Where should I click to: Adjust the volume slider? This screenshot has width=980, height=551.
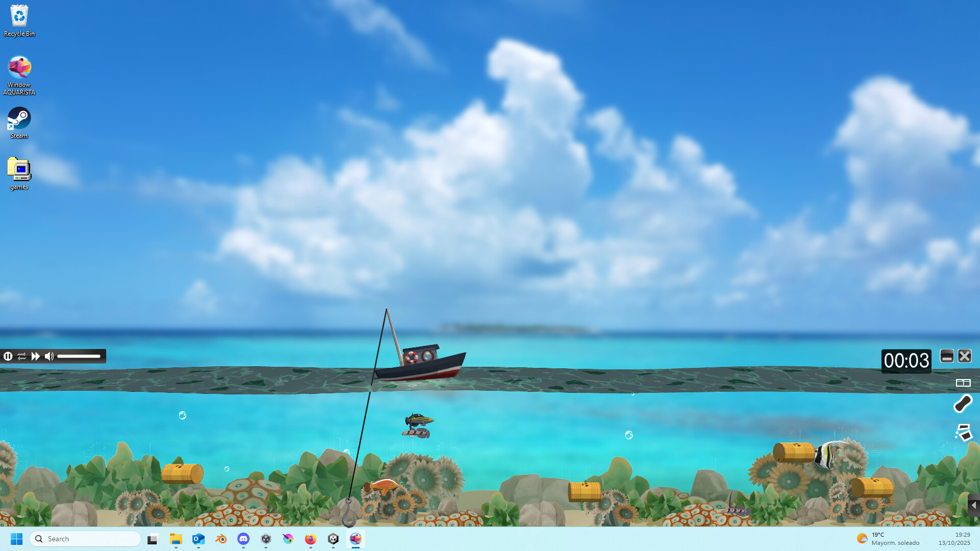pos(79,356)
